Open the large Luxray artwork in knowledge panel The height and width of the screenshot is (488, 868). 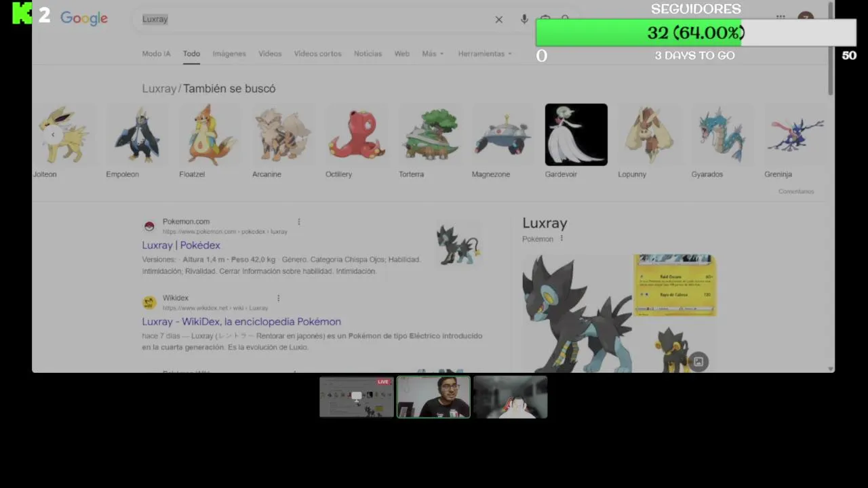(576, 313)
